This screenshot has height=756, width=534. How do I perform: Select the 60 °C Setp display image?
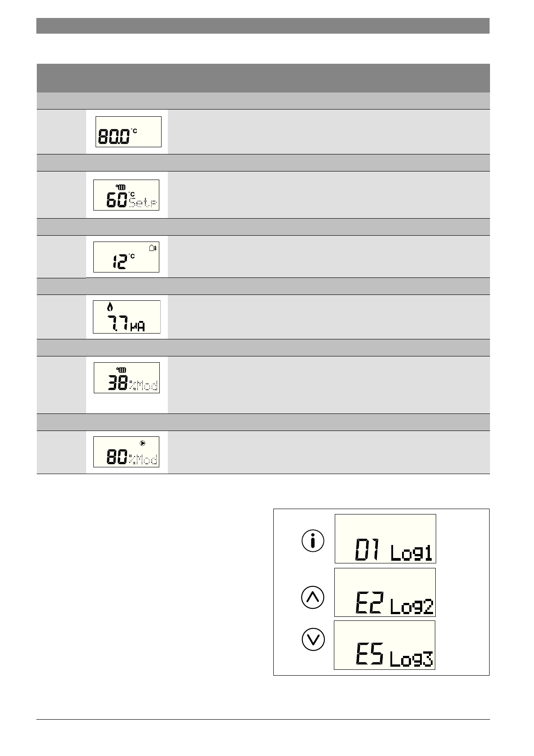point(126,195)
